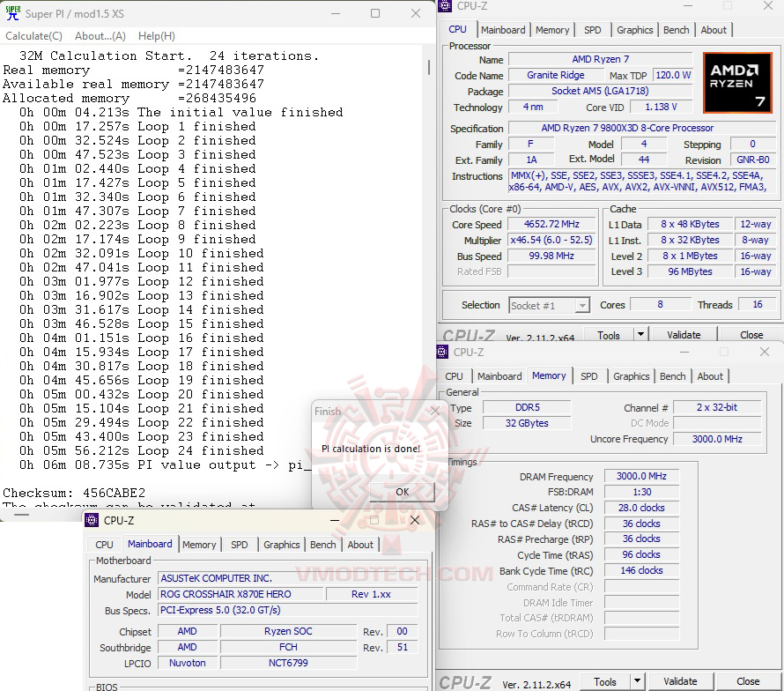Select About tab in the Mainboard CPU-Z window
The image size is (784, 691).
360,545
